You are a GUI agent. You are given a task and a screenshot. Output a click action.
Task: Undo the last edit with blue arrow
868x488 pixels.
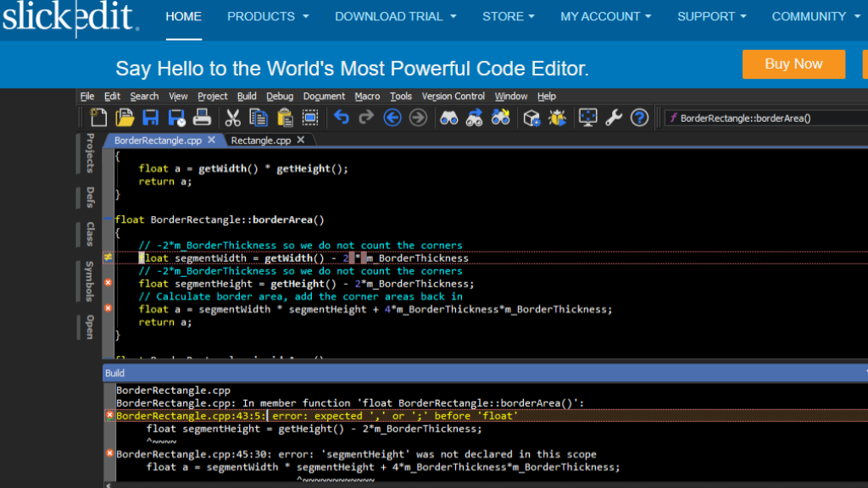tap(341, 118)
